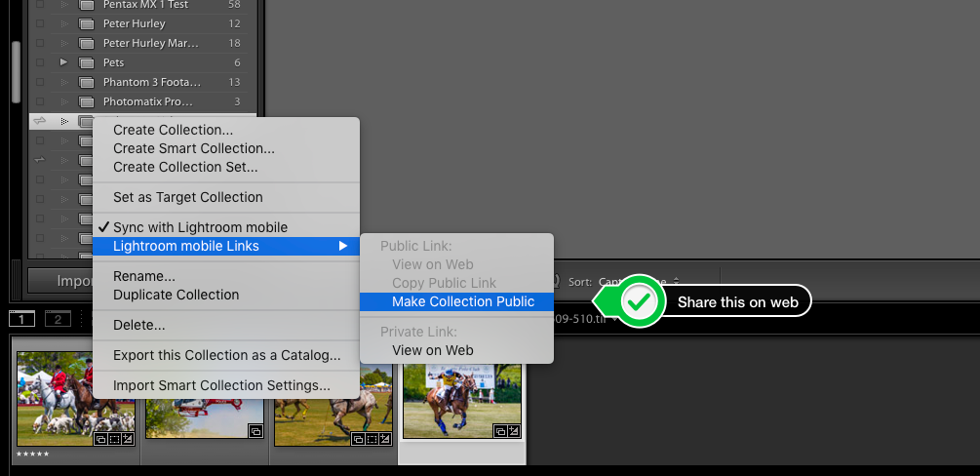This screenshot has height=476, width=980.
Task: Toggle sync box beside Peter Hurley collection
Action: [40, 23]
